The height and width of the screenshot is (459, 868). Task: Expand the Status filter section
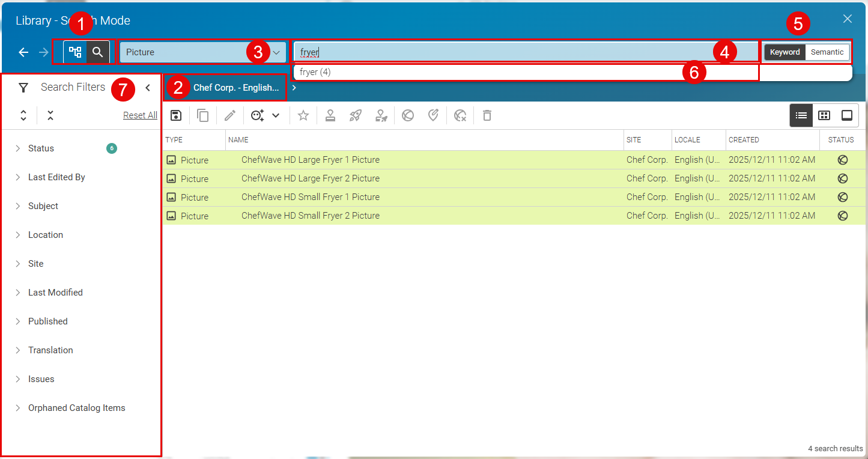(x=42, y=148)
